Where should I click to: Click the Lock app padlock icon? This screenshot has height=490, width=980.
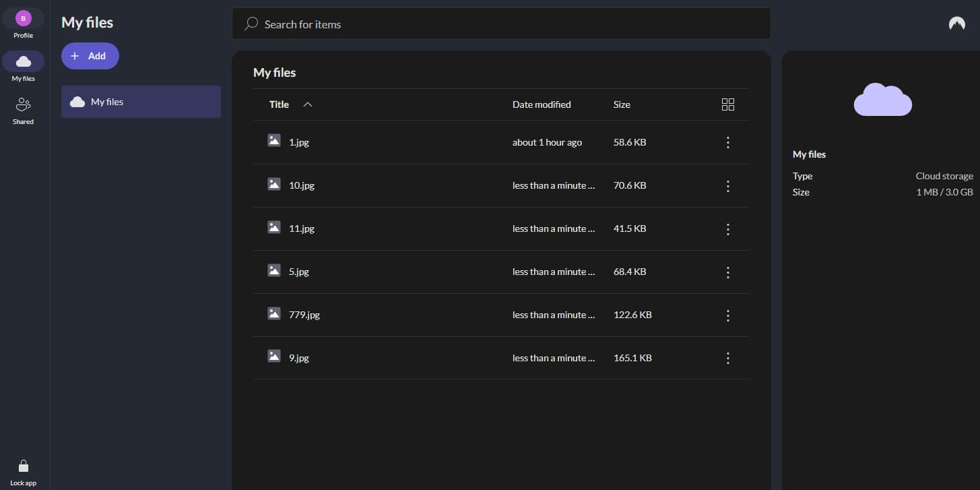[x=23, y=466]
